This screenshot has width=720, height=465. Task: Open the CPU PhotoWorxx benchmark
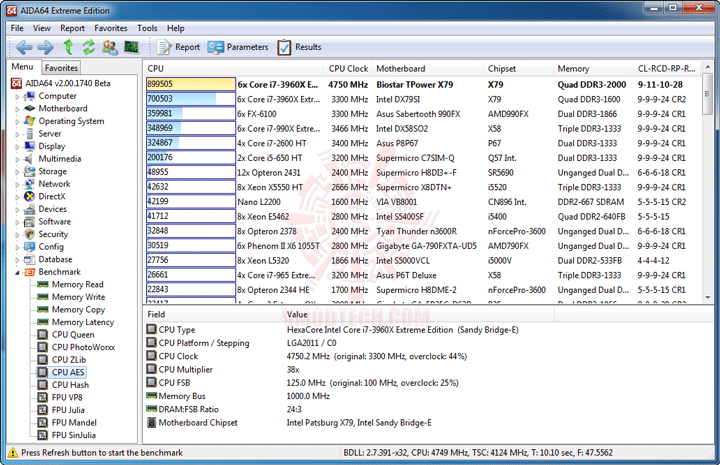83,347
